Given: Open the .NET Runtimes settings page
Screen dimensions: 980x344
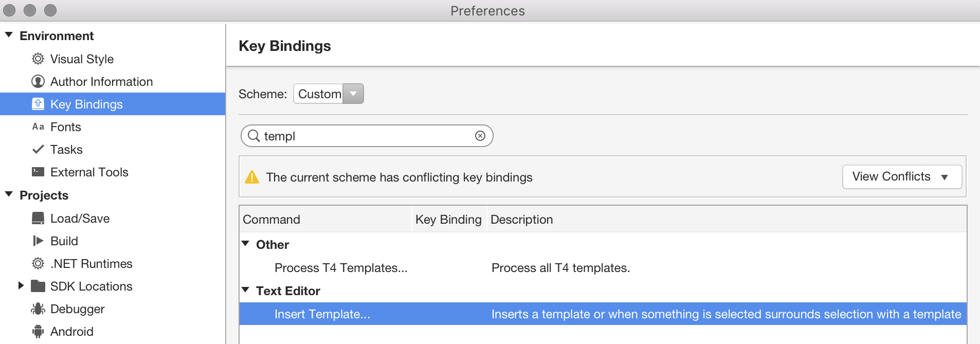Looking at the screenshot, I should click(91, 263).
